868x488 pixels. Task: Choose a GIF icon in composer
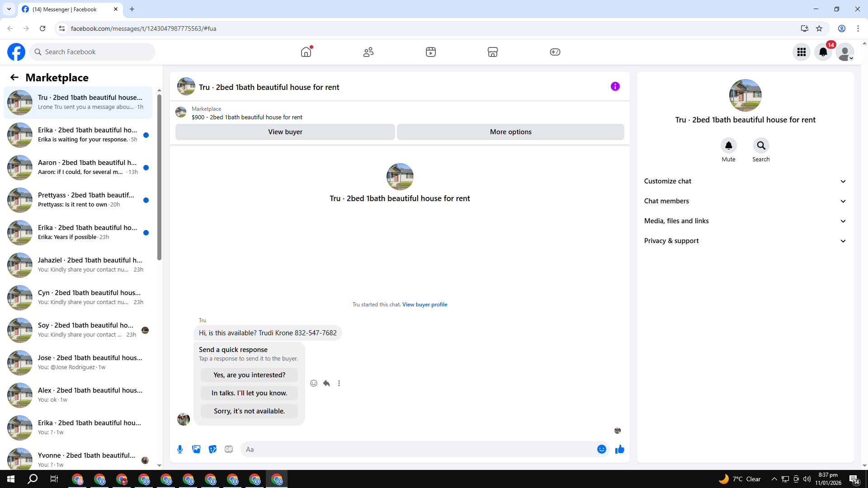click(229, 449)
